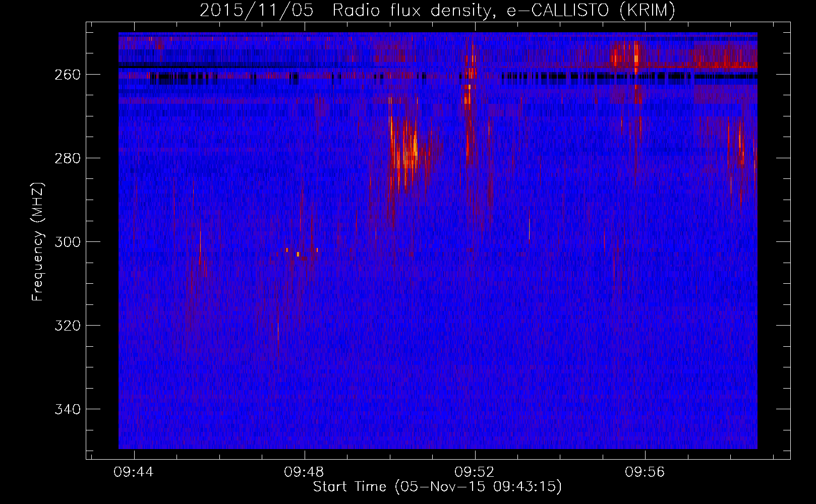Click the 09:52 time tick label
This screenshot has width=816, height=504.
(475, 472)
